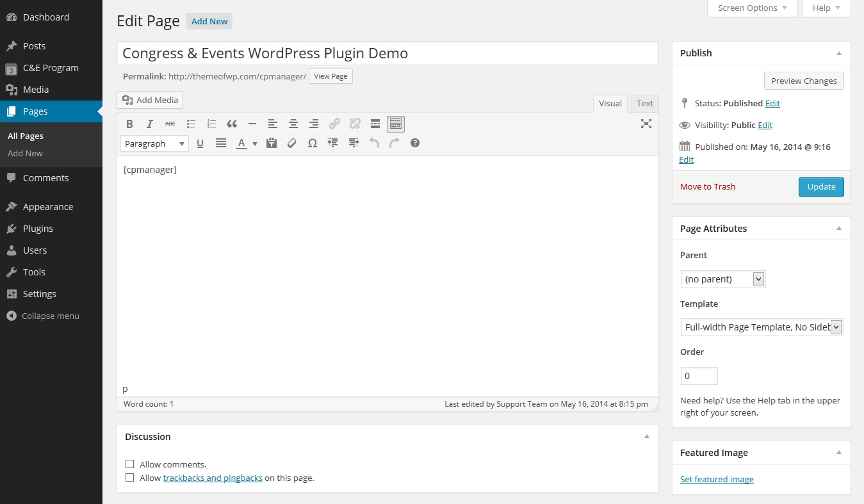Image resolution: width=864 pixels, height=504 pixels.
Task: Expand the Help tab
Action: tap(826, 8)
